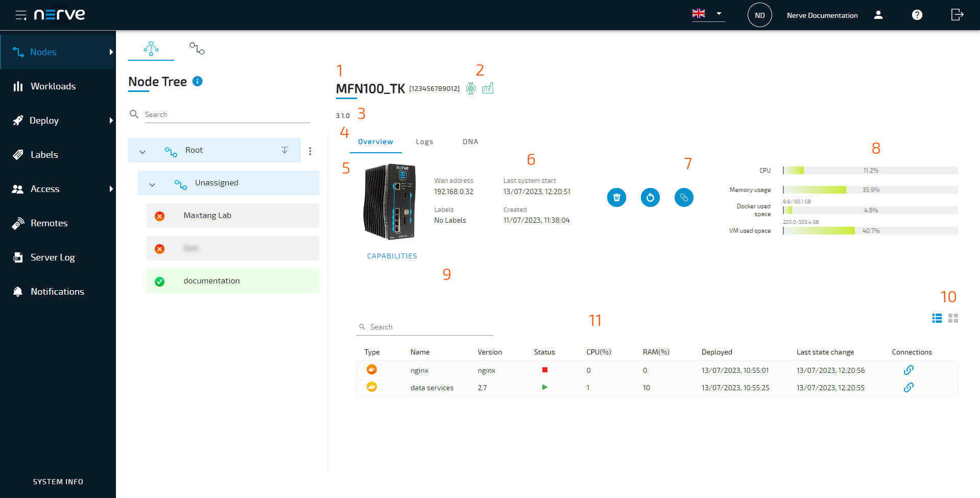Viewport: 980px width, 498px height.
Task: Switch the workload list to list view
Action: tap(937, 318)
